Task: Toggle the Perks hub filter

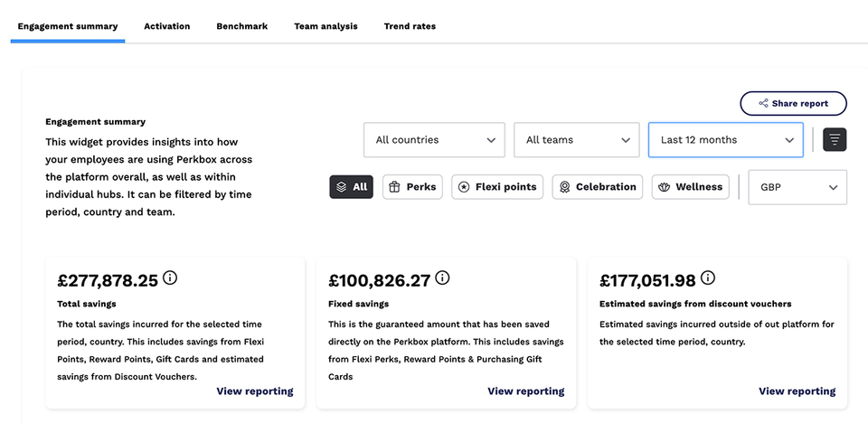Action: click(x=412, y=187)
